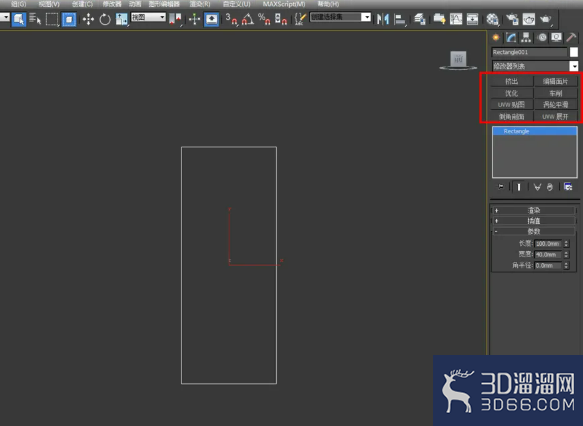The height and width of the screenshot is (426, 583).
Task: Apply the 编辑面片 modifier
Action: coord(555,81)
